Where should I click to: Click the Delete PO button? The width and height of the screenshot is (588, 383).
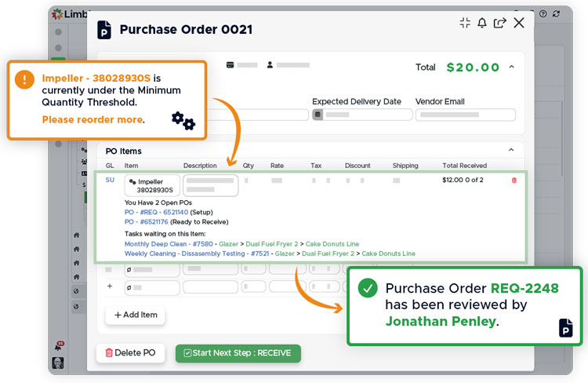pos(130,353)
